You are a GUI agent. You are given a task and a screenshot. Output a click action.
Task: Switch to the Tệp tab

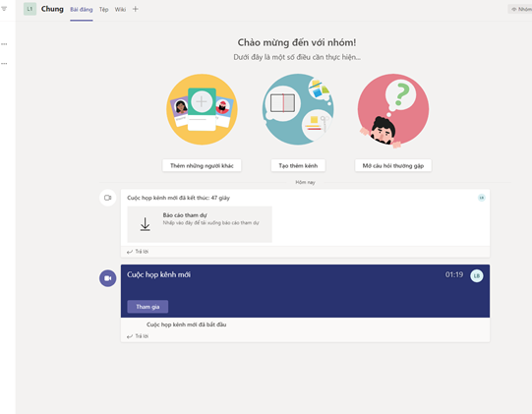pyautogui.click(x=104, y=10)
